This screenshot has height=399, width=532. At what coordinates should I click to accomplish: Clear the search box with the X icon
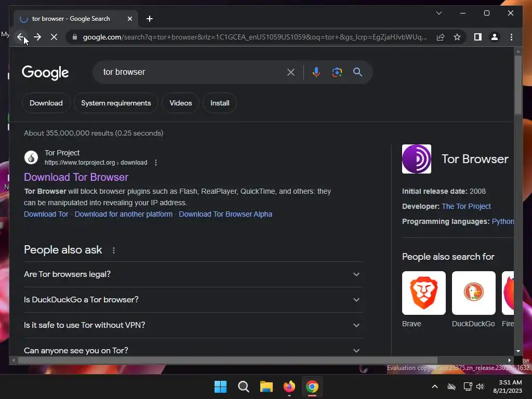click(291, 72)
